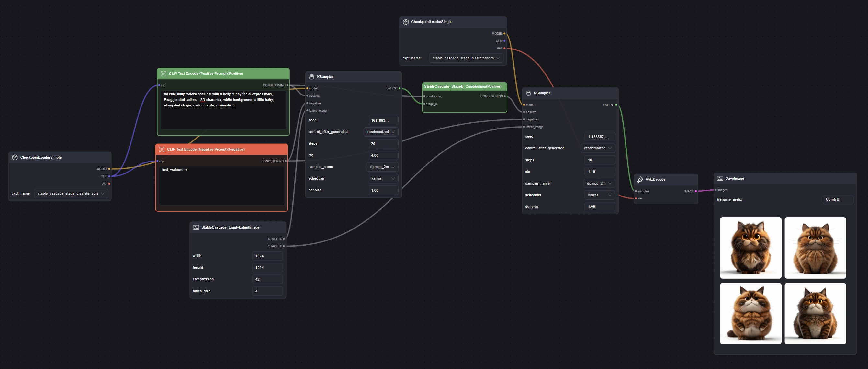868x369 pixels.
Task: Click the CONDITIONING output of the Negative Prompt node
Action: coord(286,161)
